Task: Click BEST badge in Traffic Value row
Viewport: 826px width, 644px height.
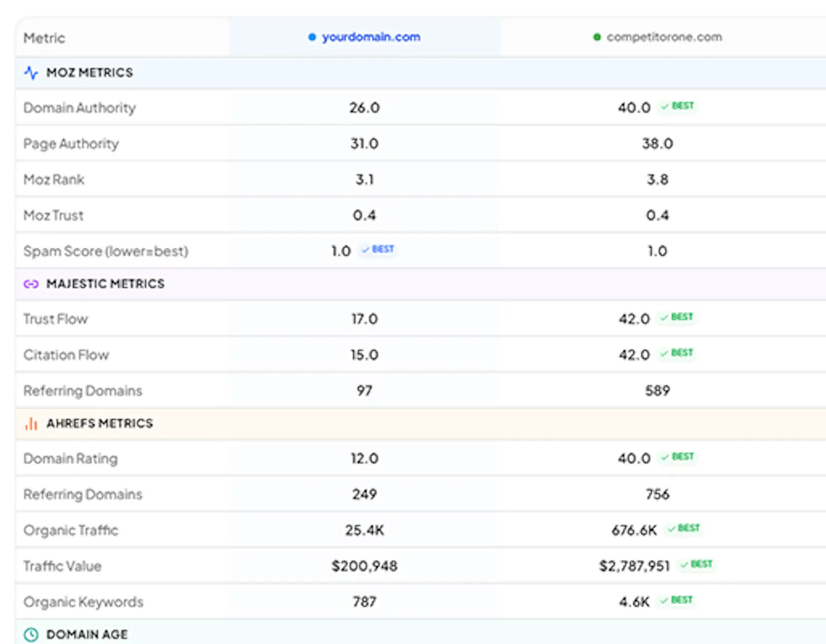Action: 696,565
